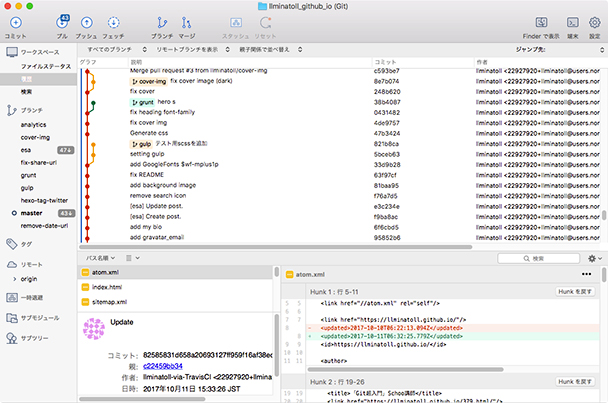The height and width of the screenshot is (403, 608).
Task: Click the three-dots menu on atom.xml diff
Action: [x=586, y=274]
